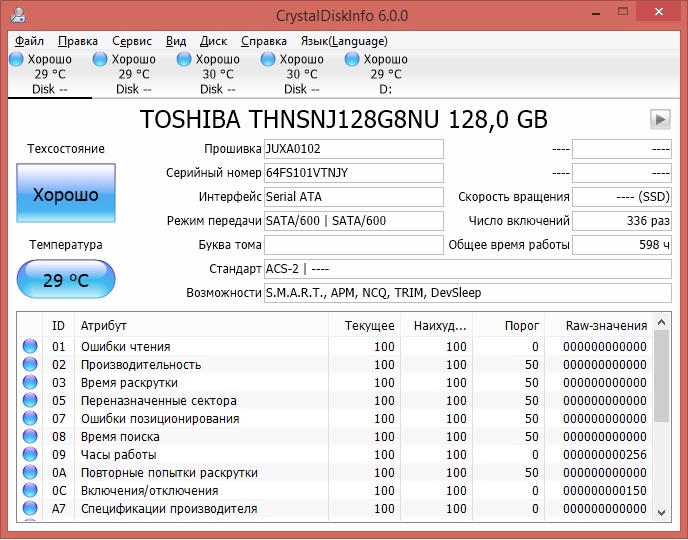Click the 29 °C temperature button

tap(66, 279)
